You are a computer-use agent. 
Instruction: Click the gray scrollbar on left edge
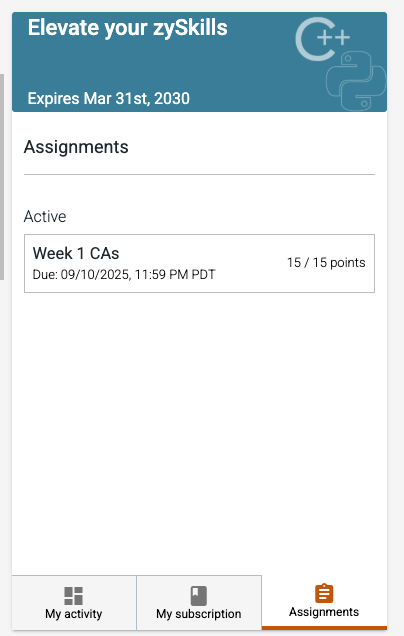click(x=2, y=177)
